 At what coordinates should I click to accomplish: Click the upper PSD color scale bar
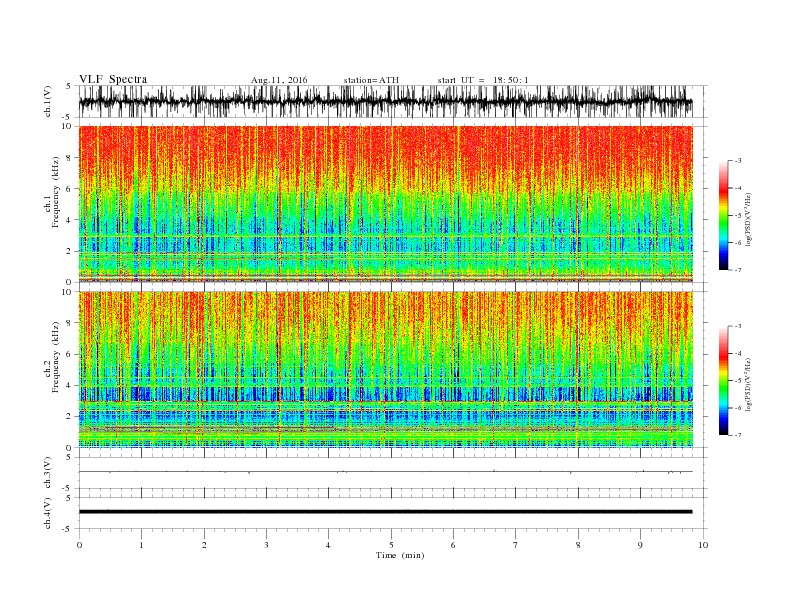723,215
